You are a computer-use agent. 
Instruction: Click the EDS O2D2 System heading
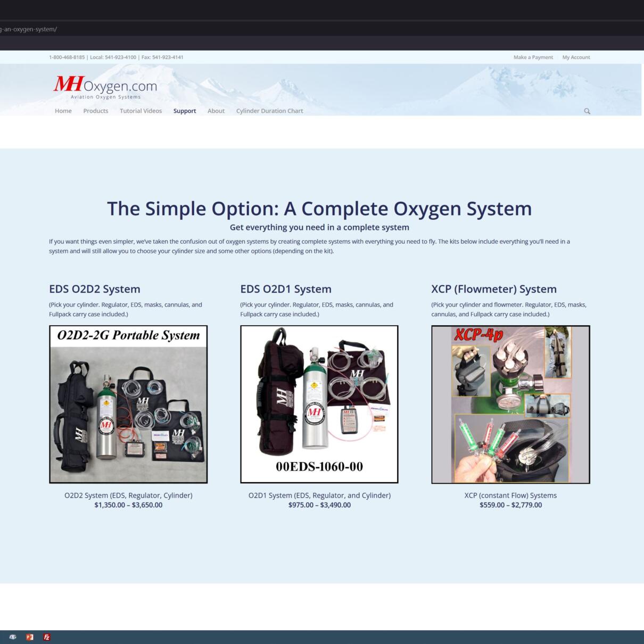click(95, 289)
